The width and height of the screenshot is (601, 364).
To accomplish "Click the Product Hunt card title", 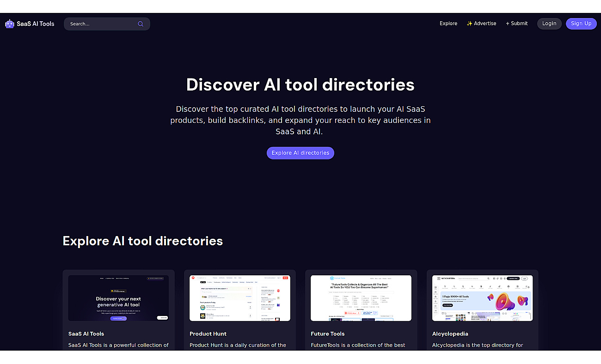I will 208,334.
